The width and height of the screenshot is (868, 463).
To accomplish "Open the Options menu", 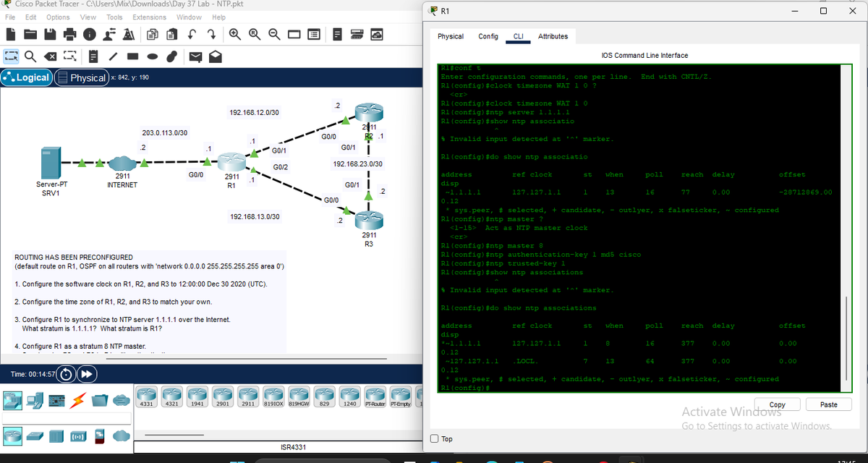I will pyautogui.click(x=58, y=17).
